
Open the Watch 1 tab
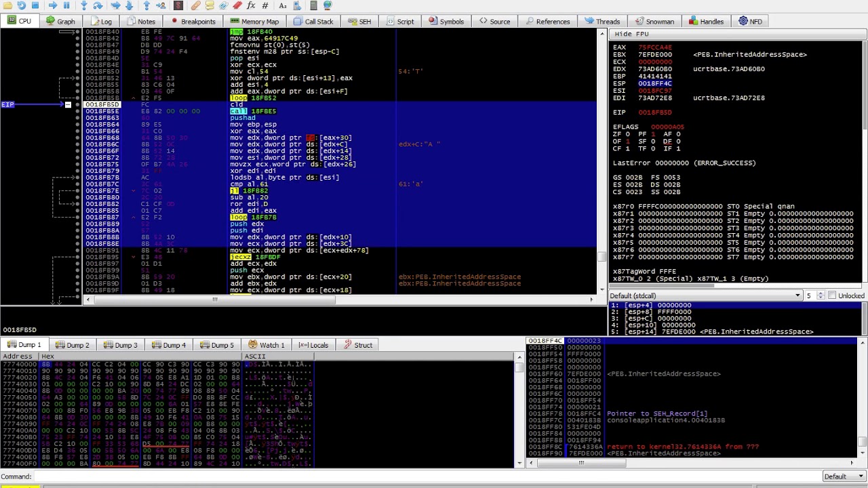pyautogui.click(x=267, y=345)
